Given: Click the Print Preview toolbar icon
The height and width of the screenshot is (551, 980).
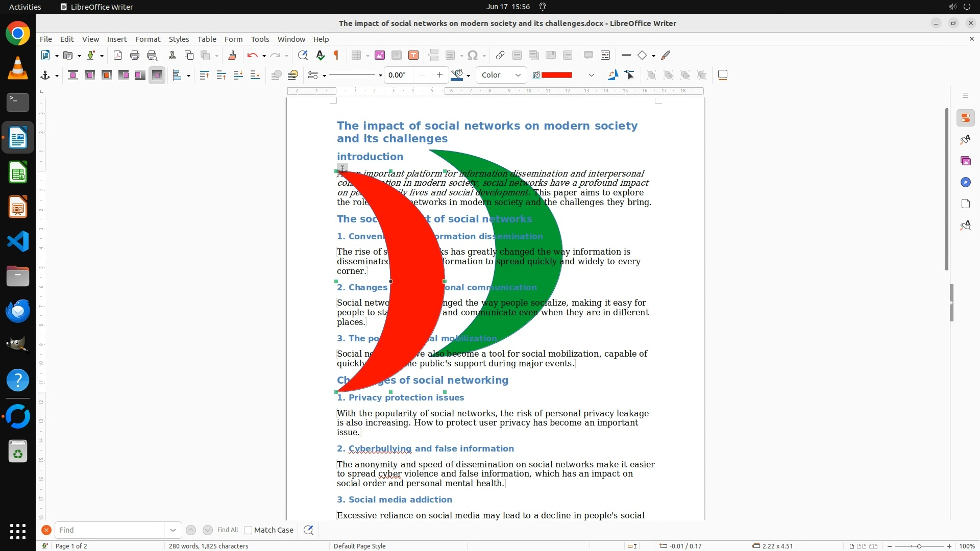Looking at the screenshot, I should [152, 55].
